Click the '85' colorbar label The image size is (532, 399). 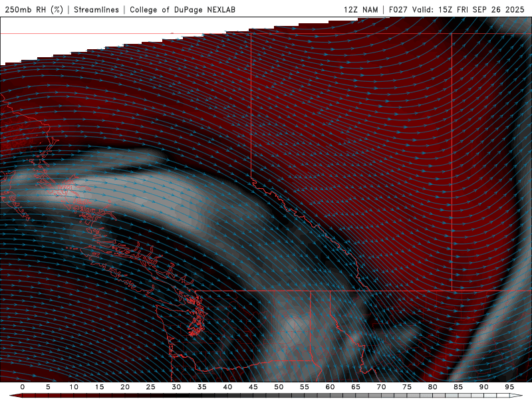tap(458, 387)
